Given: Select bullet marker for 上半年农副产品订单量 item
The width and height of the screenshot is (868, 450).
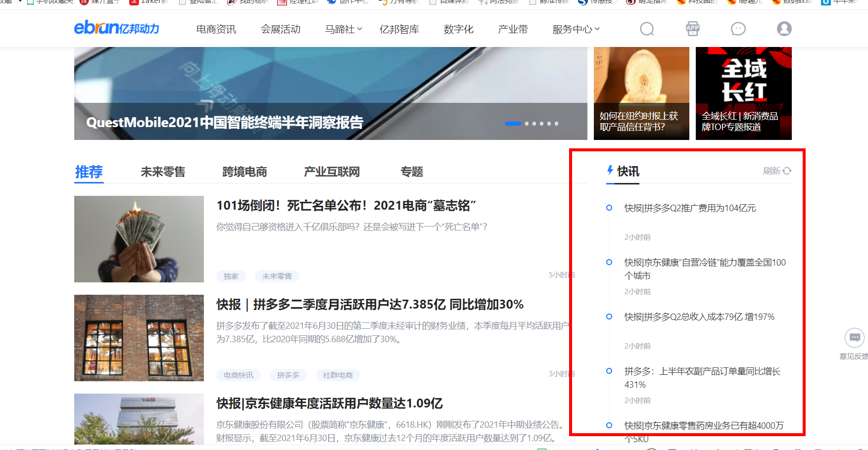Looking at the screenshot, I should point(609,371).
